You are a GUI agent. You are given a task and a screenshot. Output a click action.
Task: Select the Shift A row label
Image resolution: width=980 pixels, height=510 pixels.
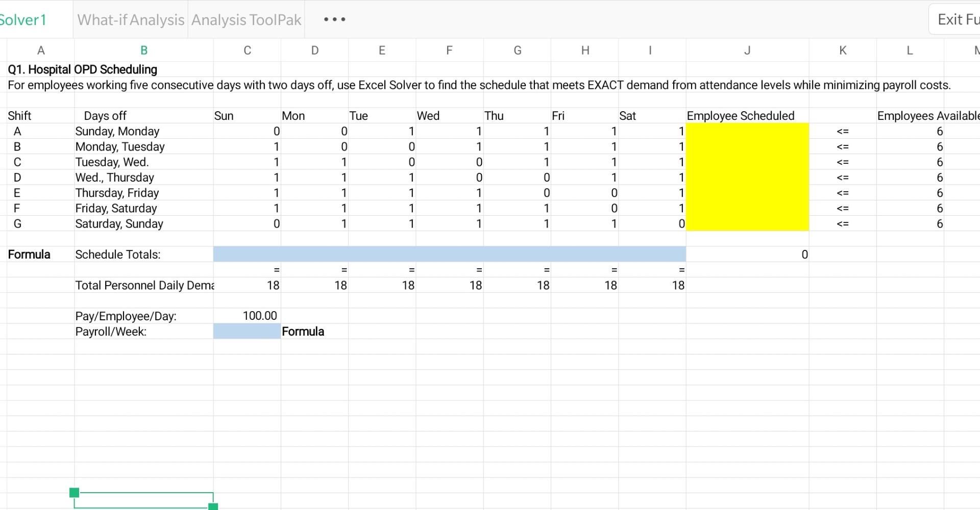point(17,131)
